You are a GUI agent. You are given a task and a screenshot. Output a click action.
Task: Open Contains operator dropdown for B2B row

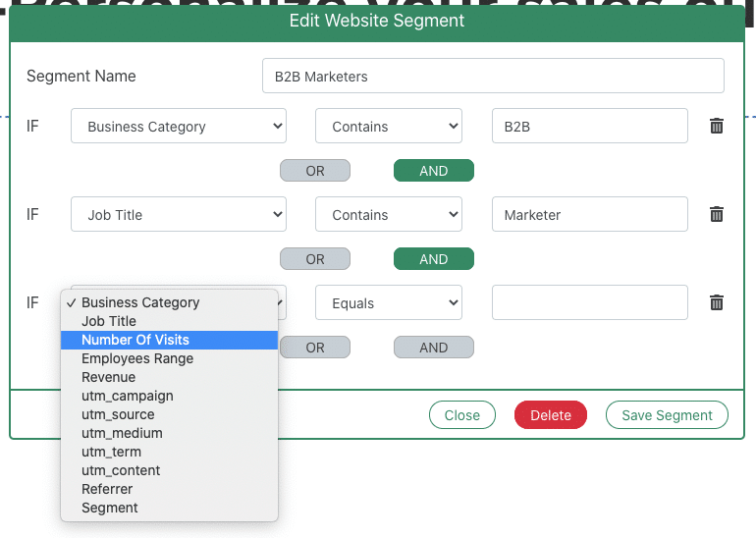click(388, 127)
